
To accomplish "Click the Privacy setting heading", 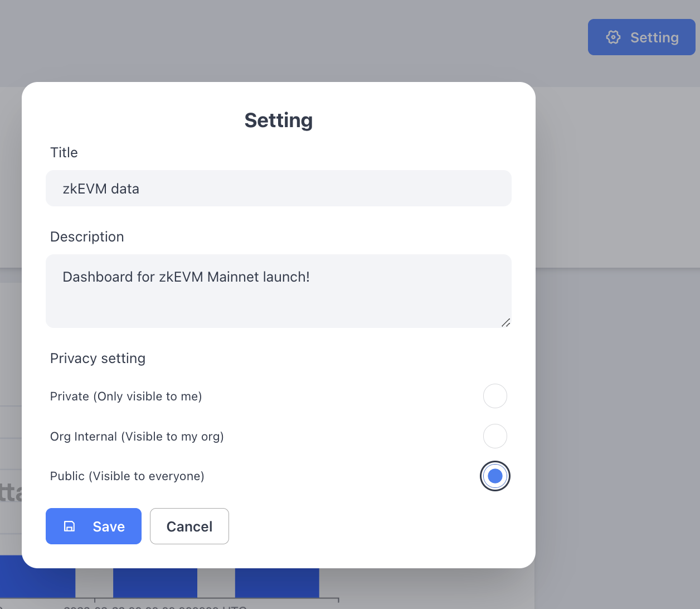I will click(98, 359).
